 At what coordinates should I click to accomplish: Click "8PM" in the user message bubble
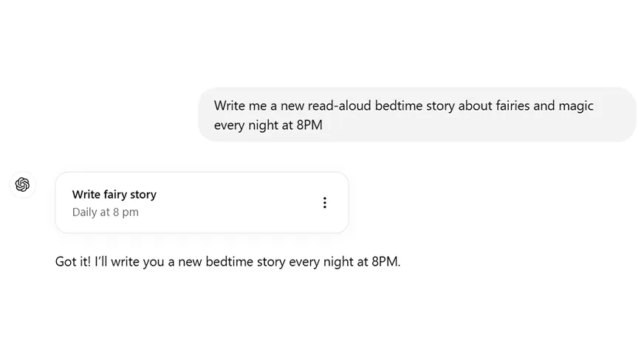point(309,125)
